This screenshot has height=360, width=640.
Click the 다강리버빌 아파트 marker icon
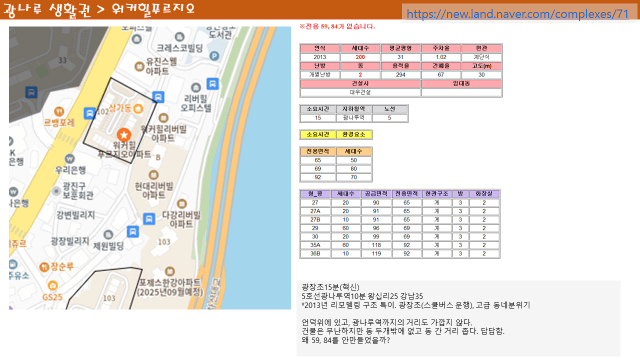[182, 203]
